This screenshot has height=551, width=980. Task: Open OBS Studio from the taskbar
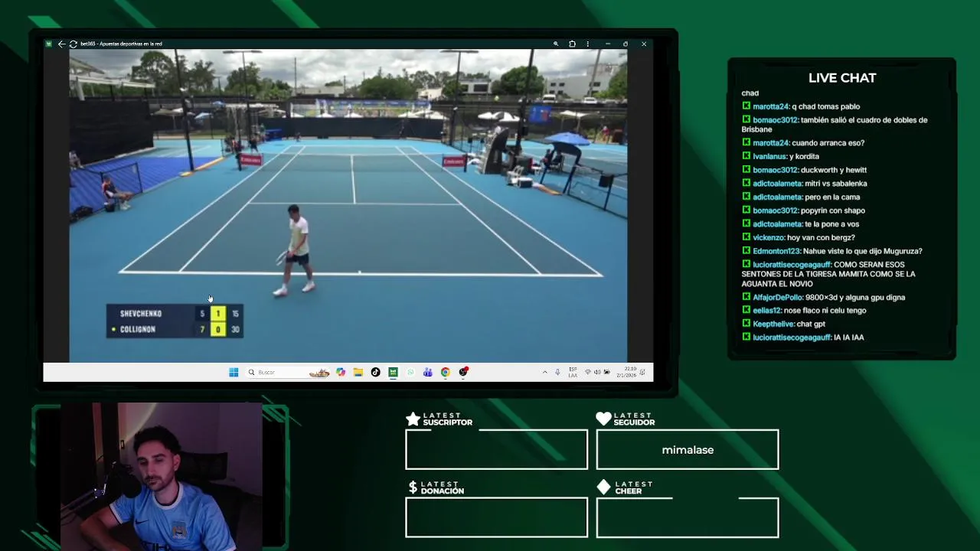pos(463,372)
